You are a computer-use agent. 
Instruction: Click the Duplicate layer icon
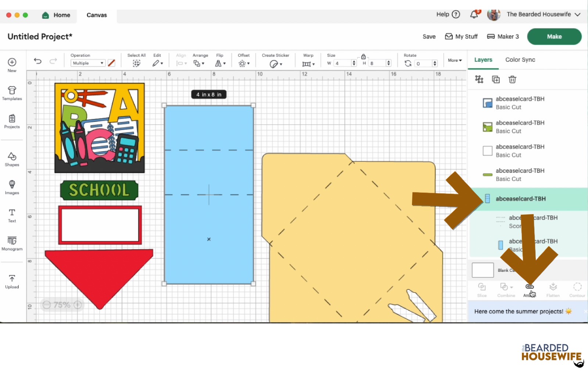coord(496,79)
